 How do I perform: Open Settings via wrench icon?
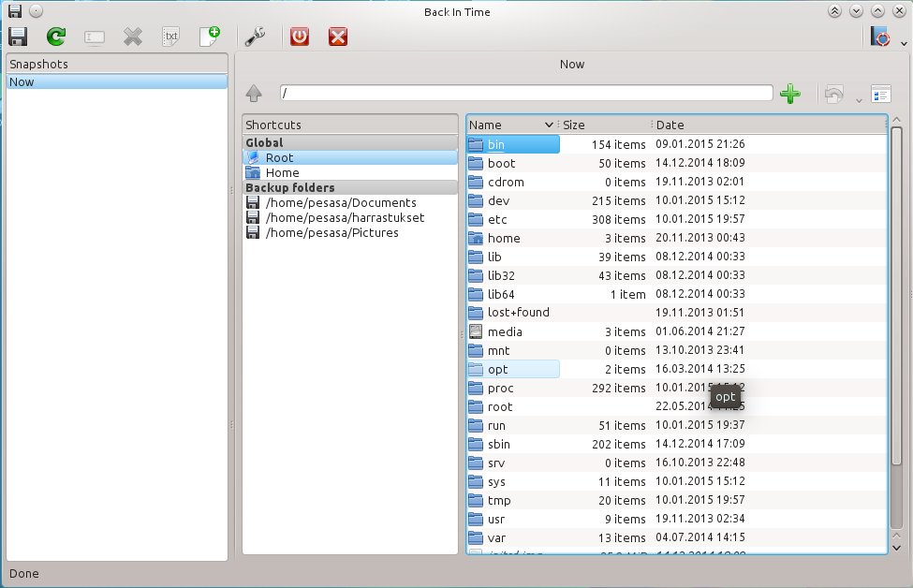click(x=255, y=37)
